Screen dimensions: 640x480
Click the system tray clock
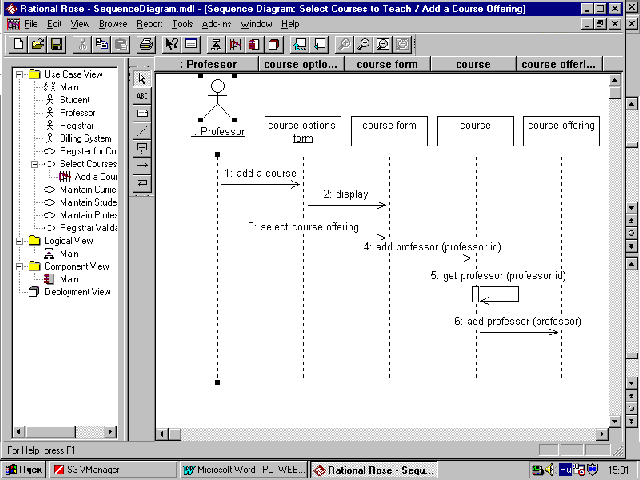(x=618, y=470)
